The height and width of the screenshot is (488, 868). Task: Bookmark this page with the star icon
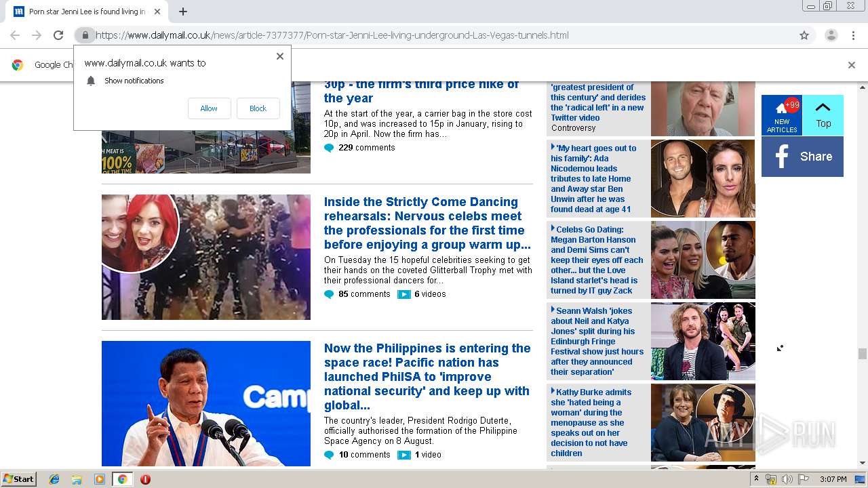[804, 35]
